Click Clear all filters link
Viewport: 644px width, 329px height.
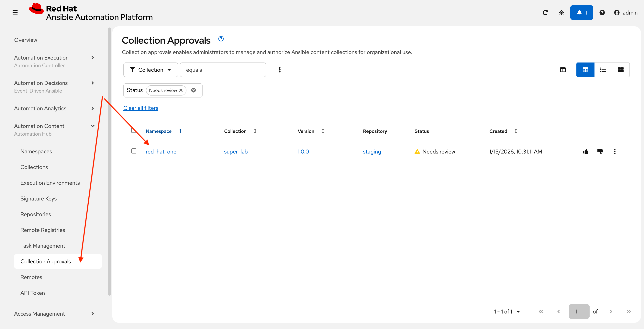[x=141, y=108]
